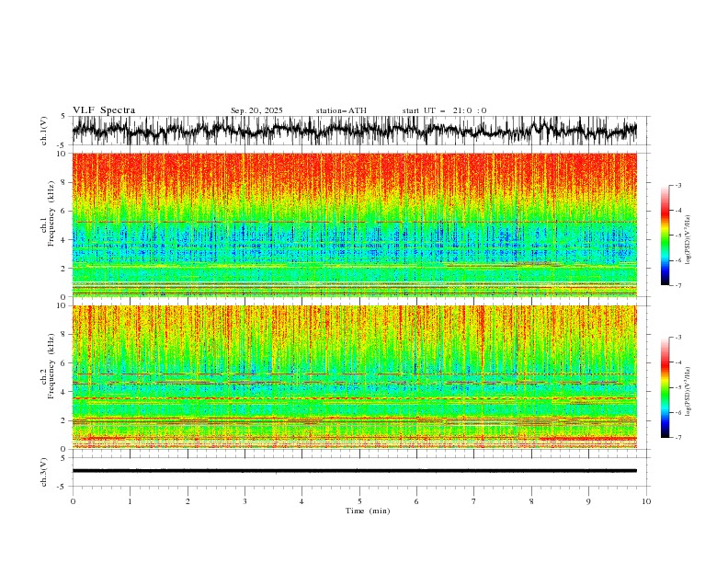Select the date text "Sep. 20, 2025"
The image size is (728, 563).
pyautogui.click(x=256, y=110)
